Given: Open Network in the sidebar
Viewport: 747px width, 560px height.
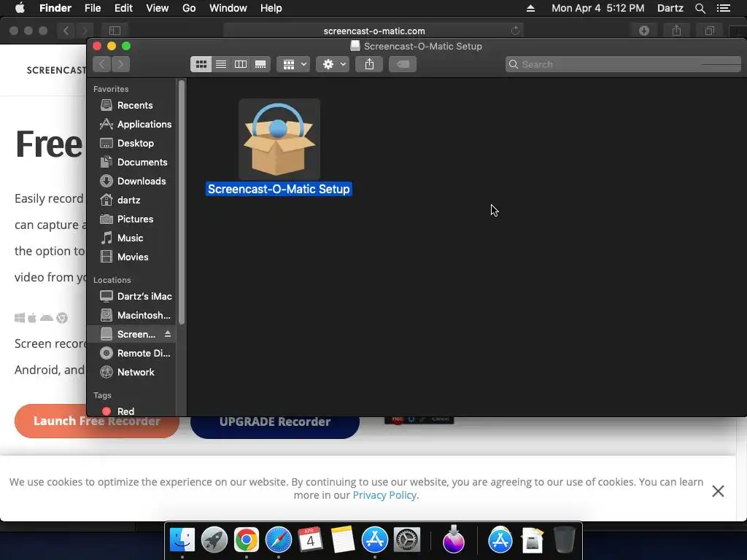Looking at the screenshot, I should (x=131, y=373).
